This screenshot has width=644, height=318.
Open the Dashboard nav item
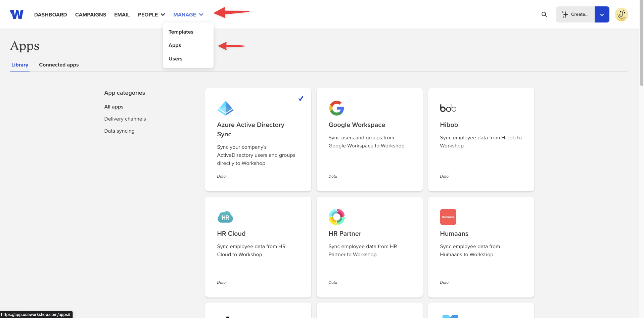(51, 15)
